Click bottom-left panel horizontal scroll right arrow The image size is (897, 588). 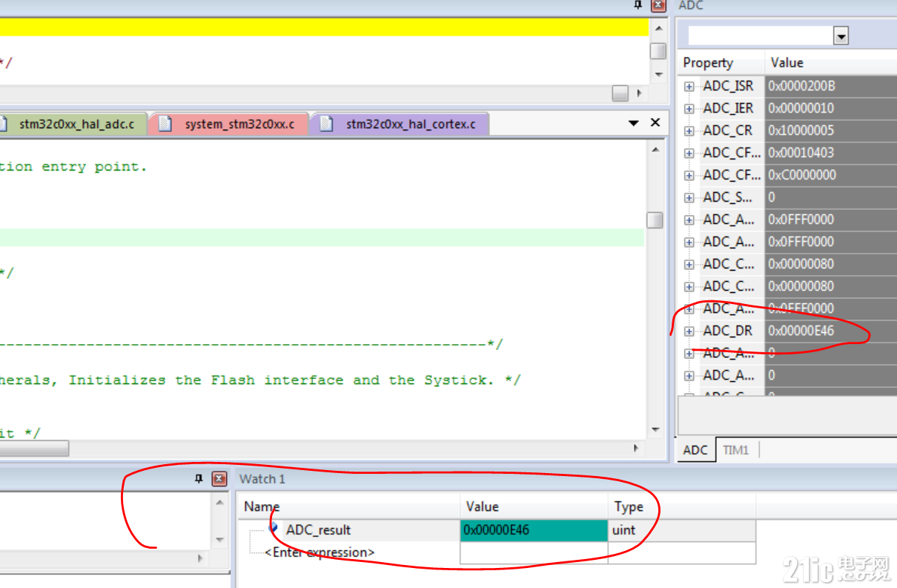coord(199,558)
